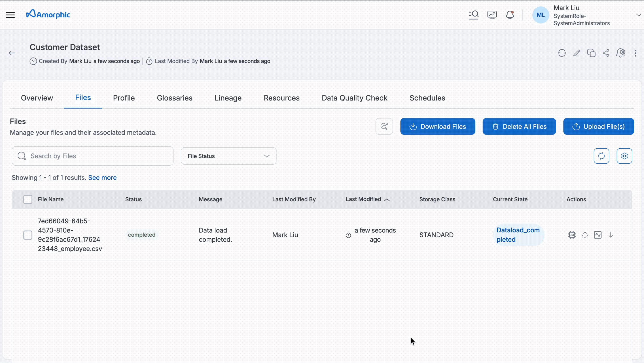Open the Data Quality Check tab
Viewport: 644px width, 363px height.
click(x=354, y=98)
